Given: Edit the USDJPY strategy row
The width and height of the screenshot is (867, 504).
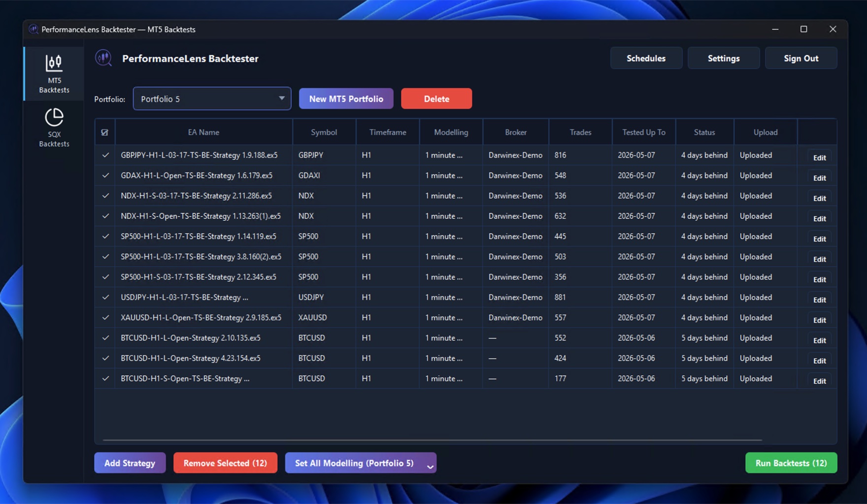Looking at the screenshot, I should tap(819, 299).
